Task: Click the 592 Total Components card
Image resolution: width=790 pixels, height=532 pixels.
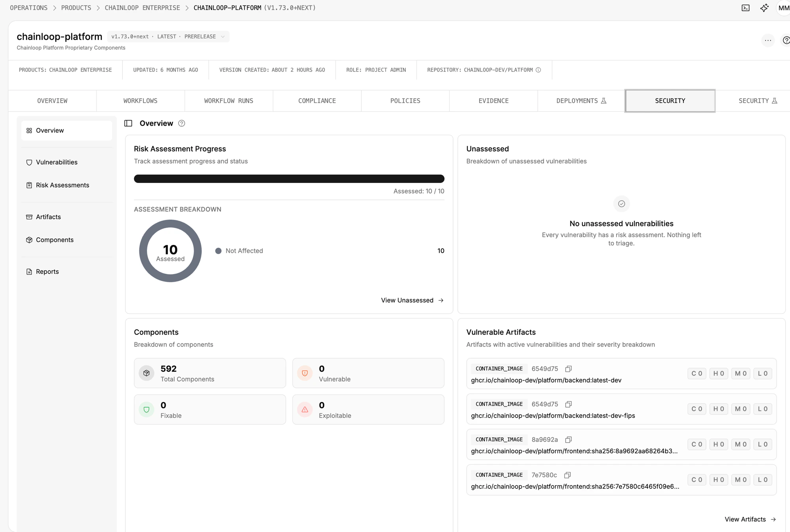Action: 210,373
